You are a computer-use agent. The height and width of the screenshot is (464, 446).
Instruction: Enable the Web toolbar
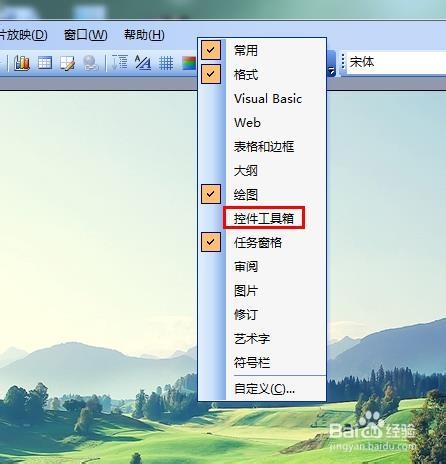coord(262,122)
